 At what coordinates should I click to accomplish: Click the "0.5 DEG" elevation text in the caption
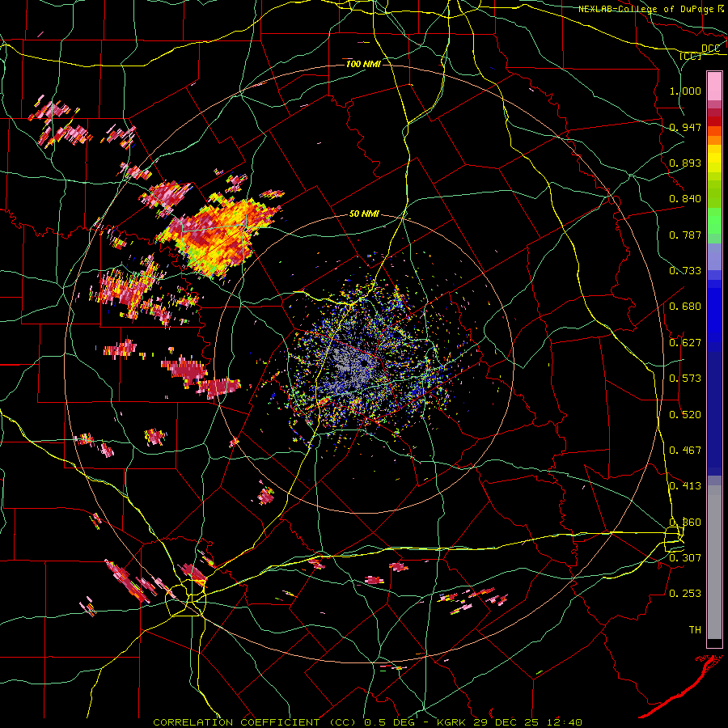(x=389, y=722)
